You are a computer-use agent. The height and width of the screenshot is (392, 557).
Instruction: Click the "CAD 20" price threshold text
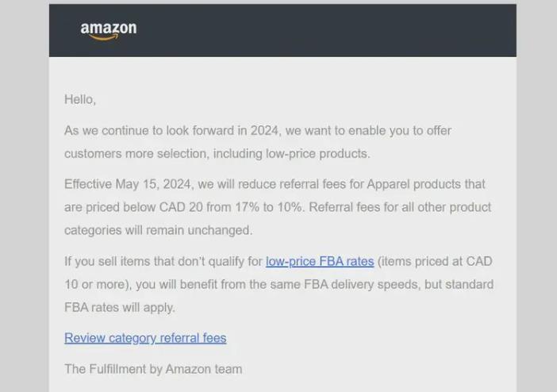coord(181,207)
